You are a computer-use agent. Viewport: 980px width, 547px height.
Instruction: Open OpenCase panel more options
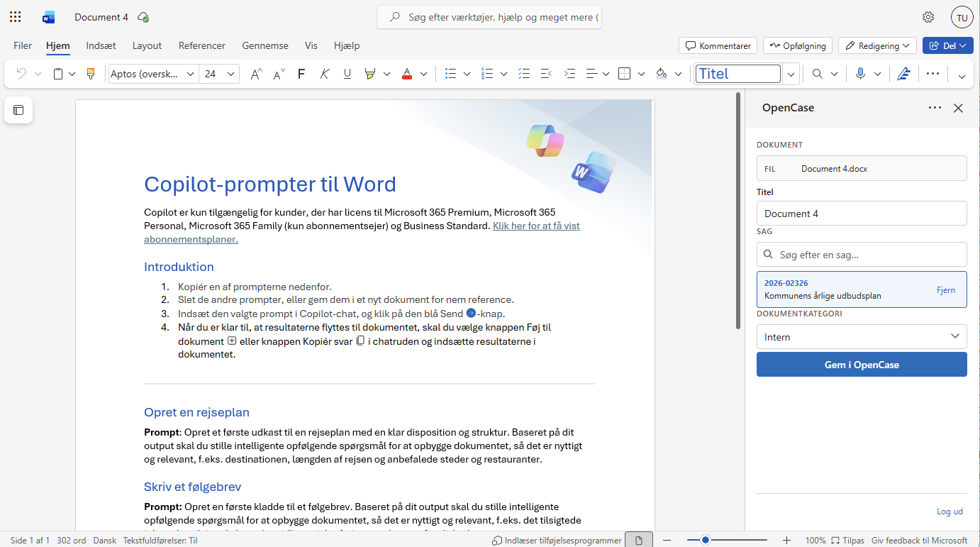[x=935, y=108]
